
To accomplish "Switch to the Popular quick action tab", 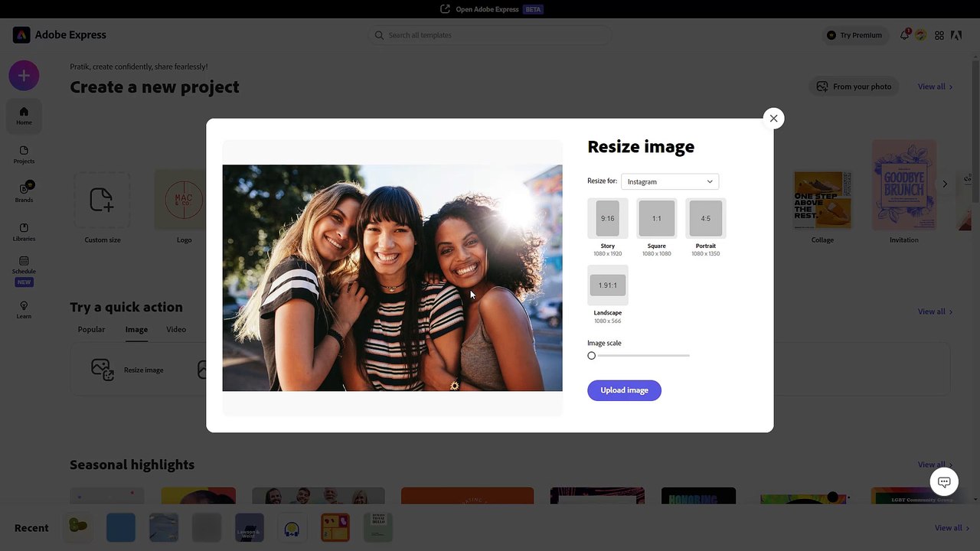I will pos(91,329).
